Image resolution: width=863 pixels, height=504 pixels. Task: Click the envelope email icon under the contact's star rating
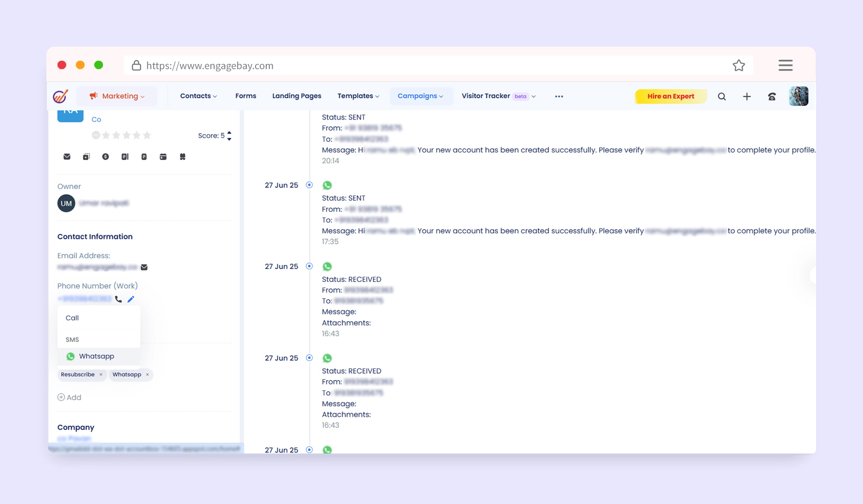67,157
